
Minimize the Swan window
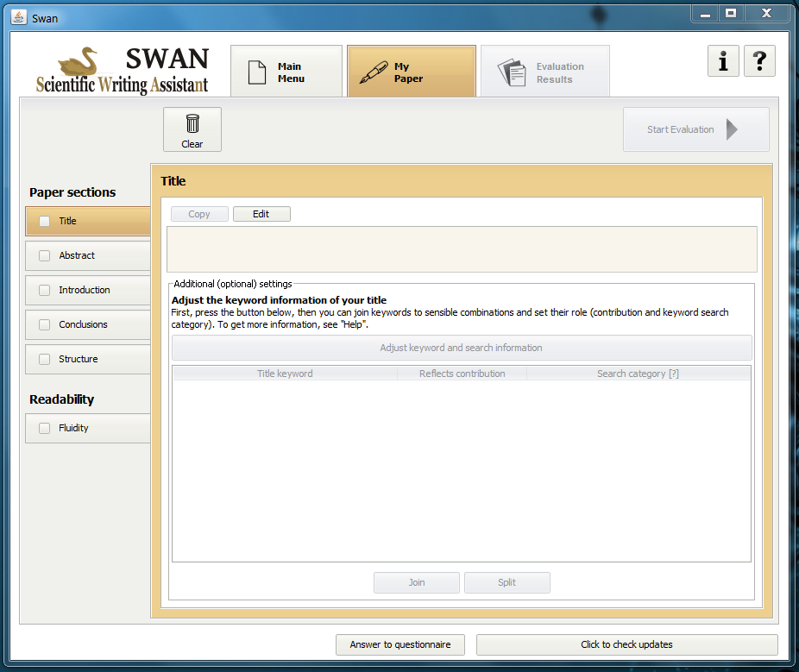pyautogui.click(x=705, y=14)
